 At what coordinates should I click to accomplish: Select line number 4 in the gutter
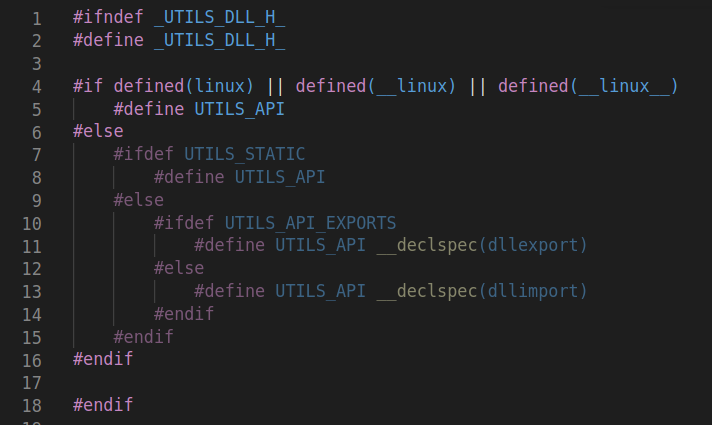37,87
